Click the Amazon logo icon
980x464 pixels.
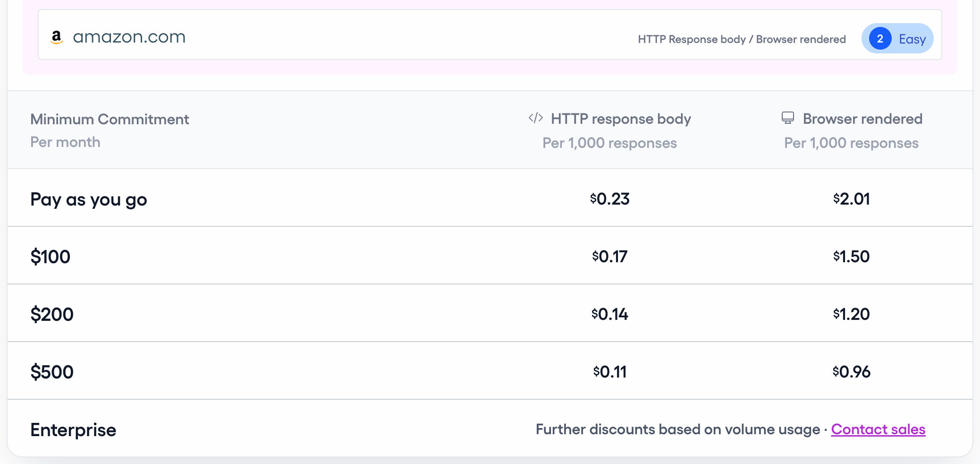(57, 37)
